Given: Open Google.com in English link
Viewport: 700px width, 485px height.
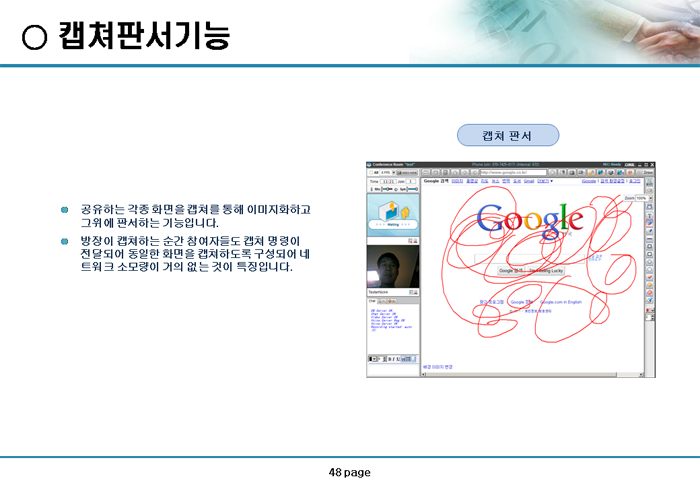Looking at the screenshot, I should (561, 302).
